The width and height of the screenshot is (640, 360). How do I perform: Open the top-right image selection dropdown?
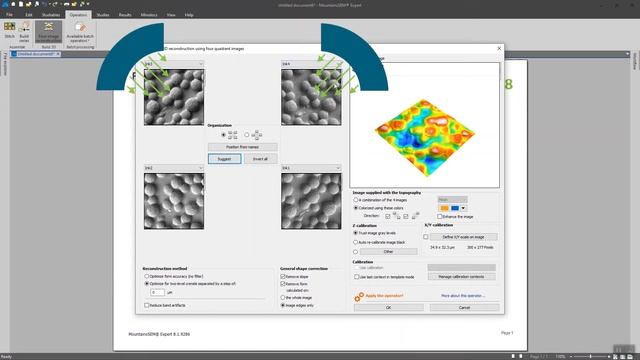[311, 64]
